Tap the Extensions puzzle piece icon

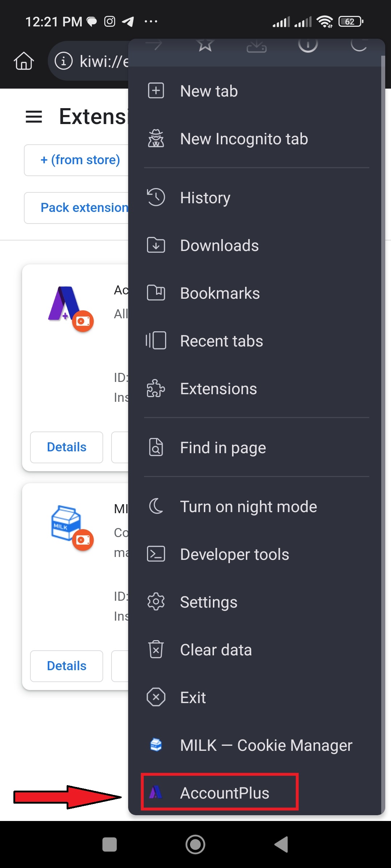pyautogui.click(x=156, y=388)
